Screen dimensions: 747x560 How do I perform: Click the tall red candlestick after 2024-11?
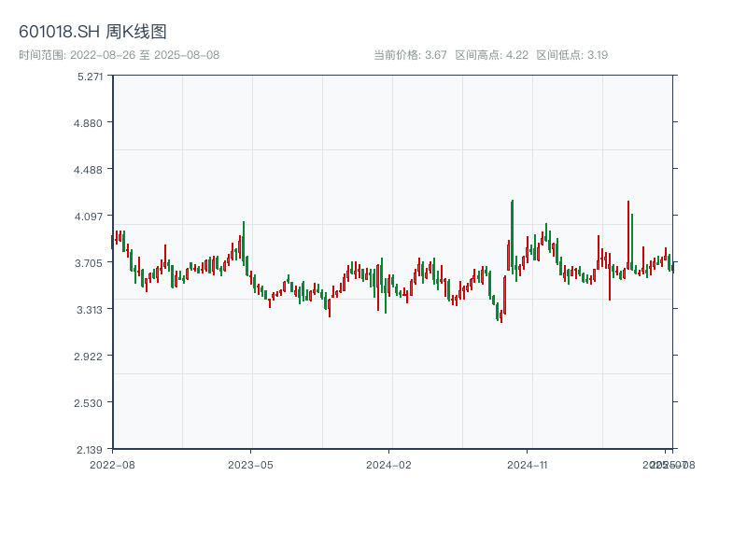click(x=628, y=233)
